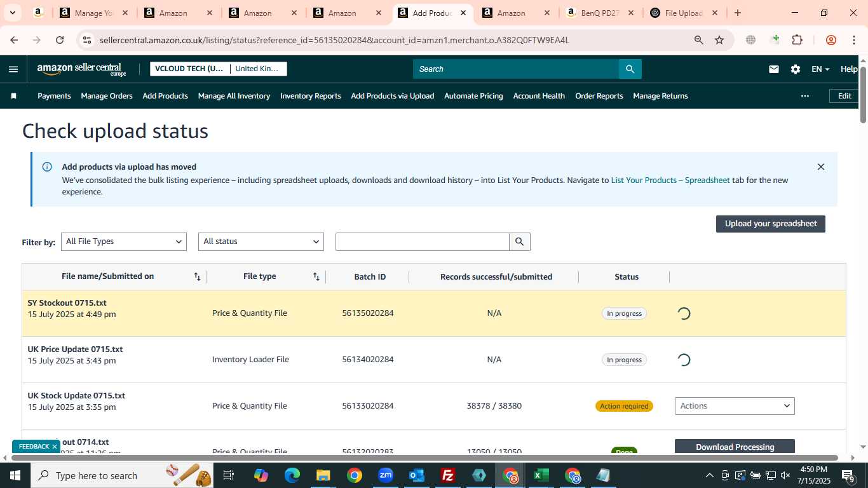Dismiss the info banner with X
The image size is (868, 488).
tap(820, 167)
